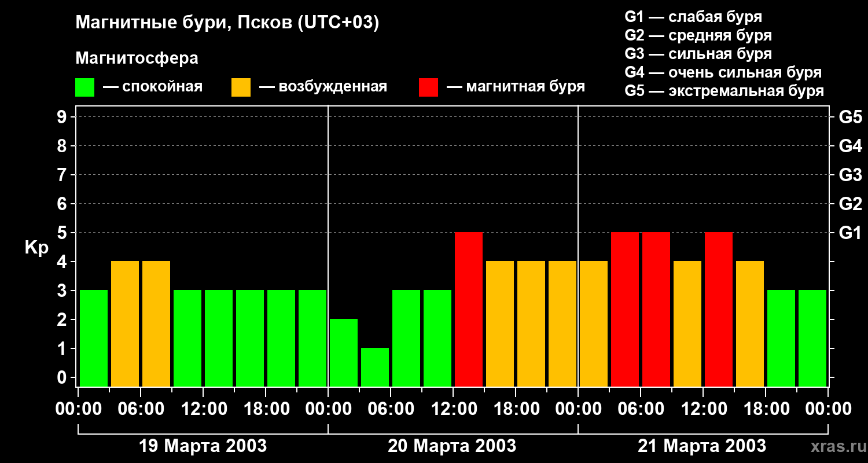The height and width of the screenshot is (463, 868).
Task: Click the first green bar on 19 Марта
Action: click(x=94, y=338)
